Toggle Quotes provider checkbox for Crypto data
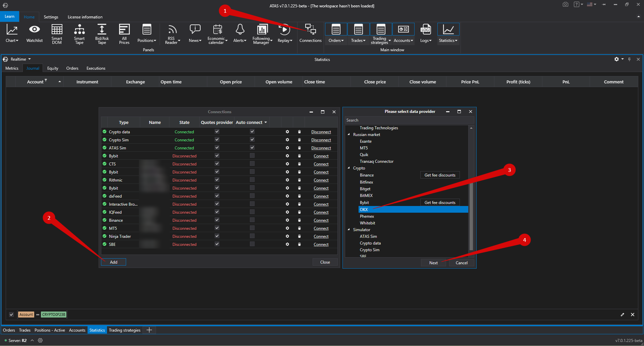The image size is (644, 346). 217,132
